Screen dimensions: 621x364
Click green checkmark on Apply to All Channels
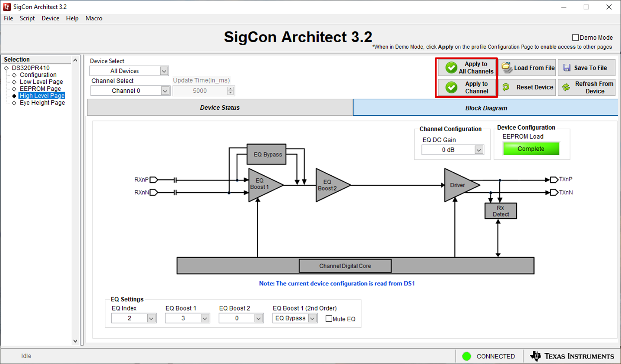click(x=451, y=68)
